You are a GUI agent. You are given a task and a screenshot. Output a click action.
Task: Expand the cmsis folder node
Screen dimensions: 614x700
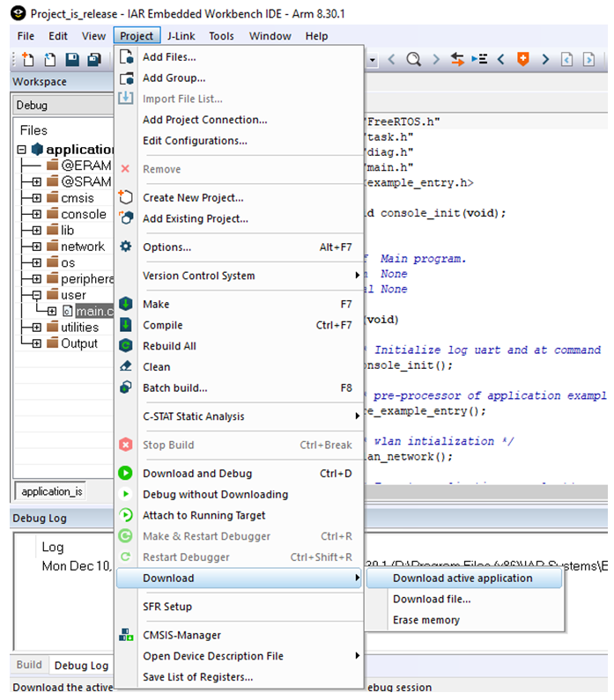(x=37, y=198)
